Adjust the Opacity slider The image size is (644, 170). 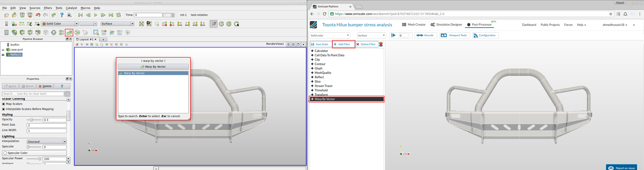pyautogui.click(x=34, y=120)
